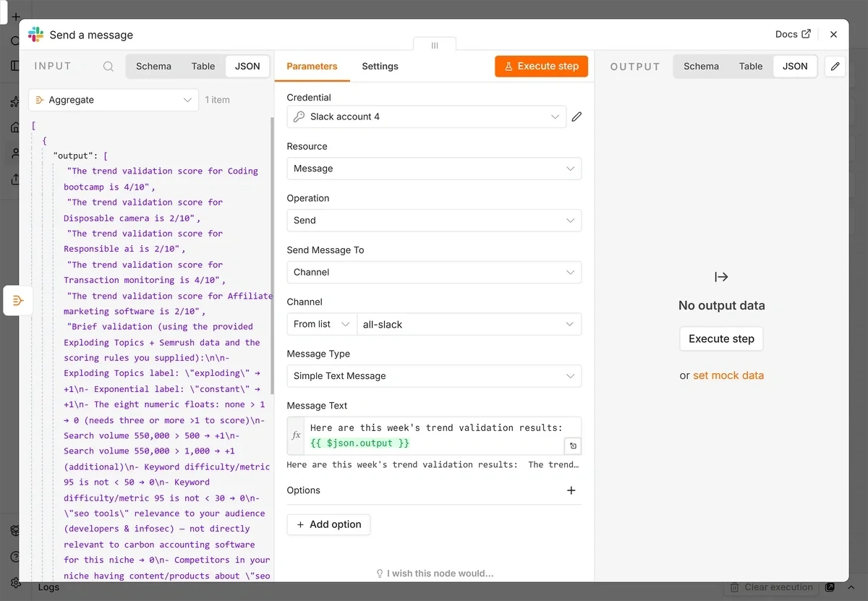This screenshot has height=601, width=868.
Task: Click the fx expression icon
Action: pyautogui.click(x=296, y=435)
